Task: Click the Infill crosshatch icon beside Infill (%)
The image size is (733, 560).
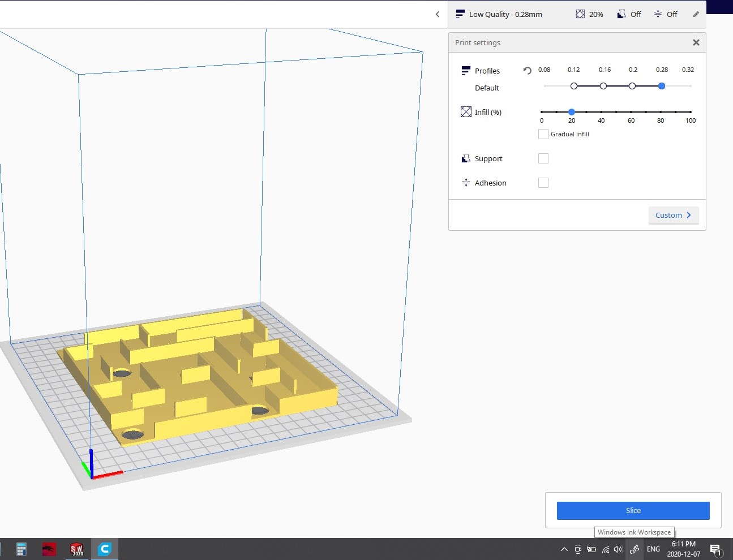Action: 466,112
